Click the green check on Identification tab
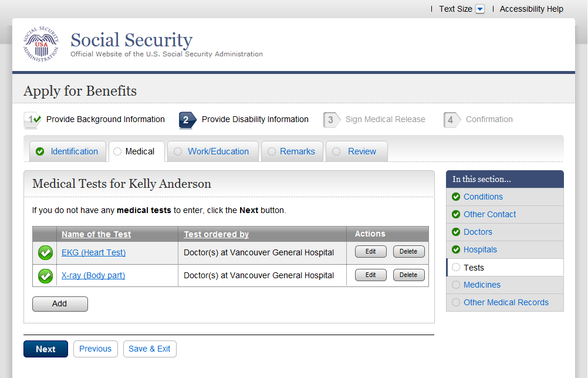This screenshot has width=588, height=378. coord(40,151)
